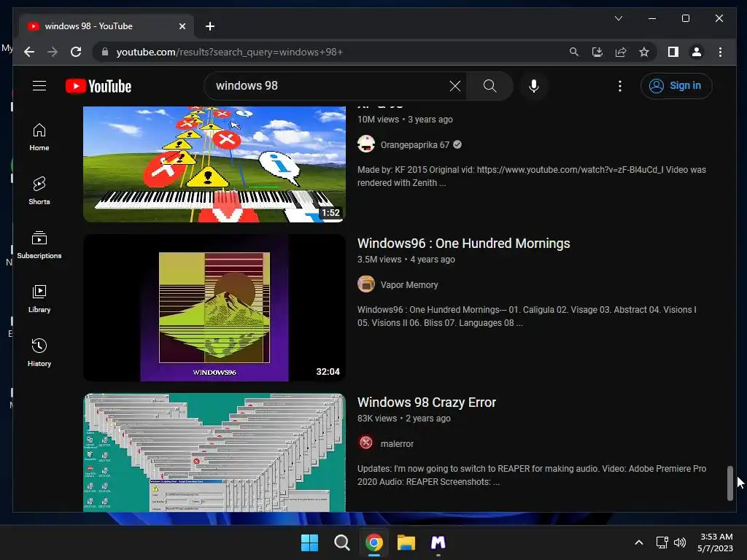This screenshot has height=560, width=747.
Task: Open the piano error icons video thumbnail
Action: 214,164
